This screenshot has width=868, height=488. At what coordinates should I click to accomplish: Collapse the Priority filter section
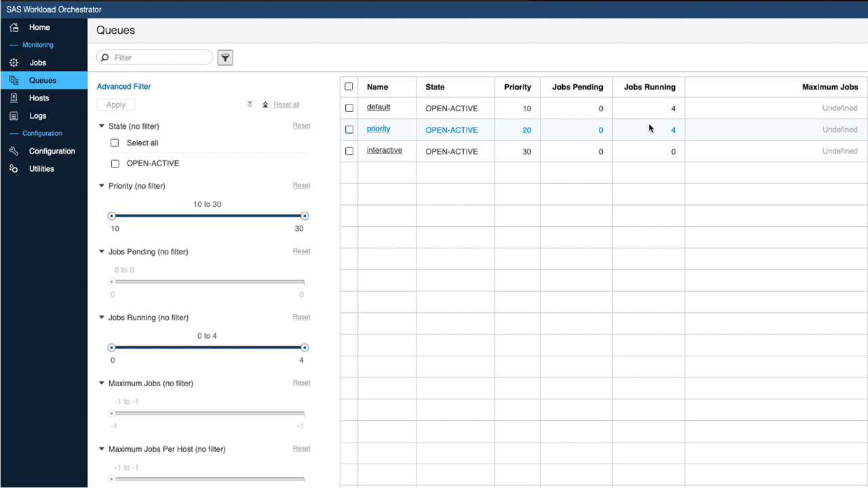point(102,186)
